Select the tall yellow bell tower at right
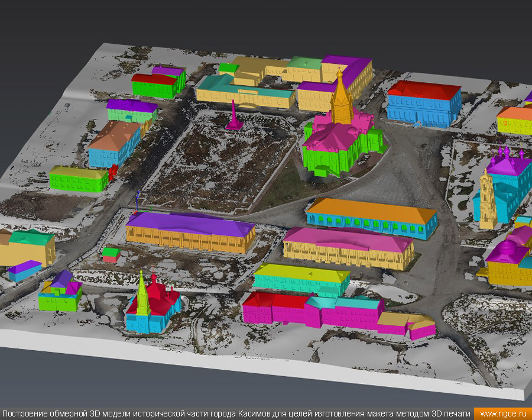The height and width of the screenshot is (420, 532). (x=488, y=199)
